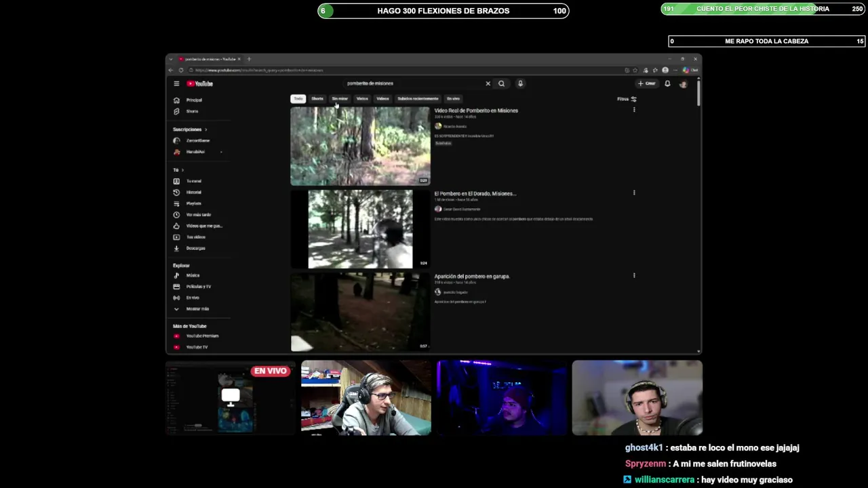Viewport: 868px width, 488px height.
Task: Open Ver más tarde list
Action: [x=193, y=215]
